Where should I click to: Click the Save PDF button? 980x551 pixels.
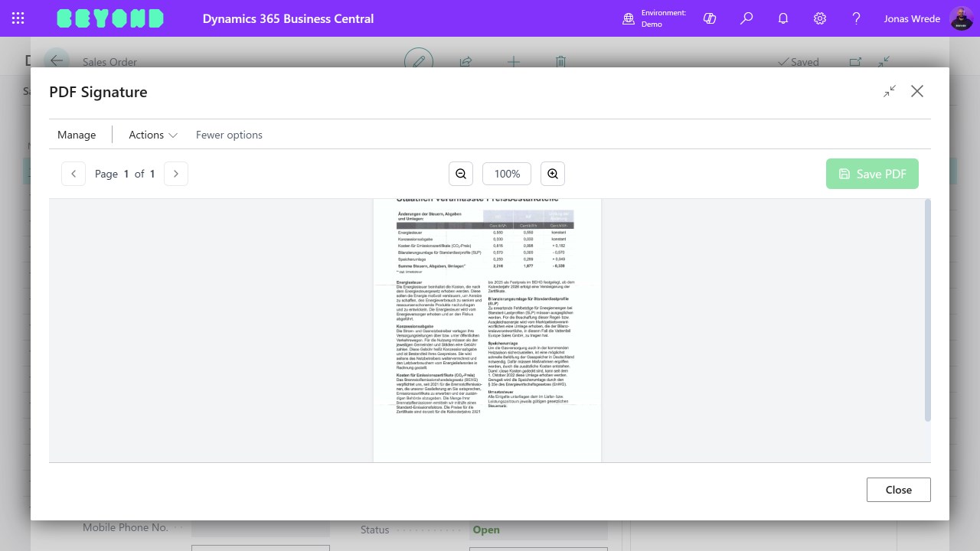point(872,174)
